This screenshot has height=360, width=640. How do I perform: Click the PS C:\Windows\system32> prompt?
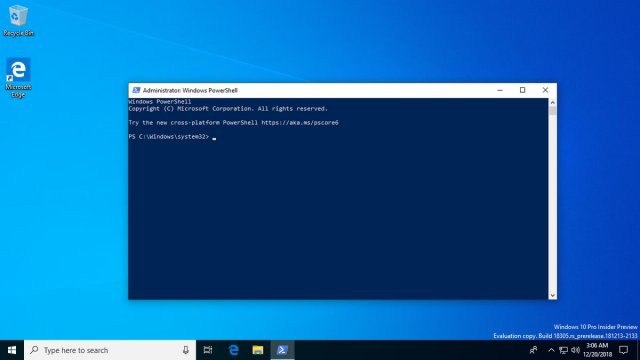[x=169, y=136]
